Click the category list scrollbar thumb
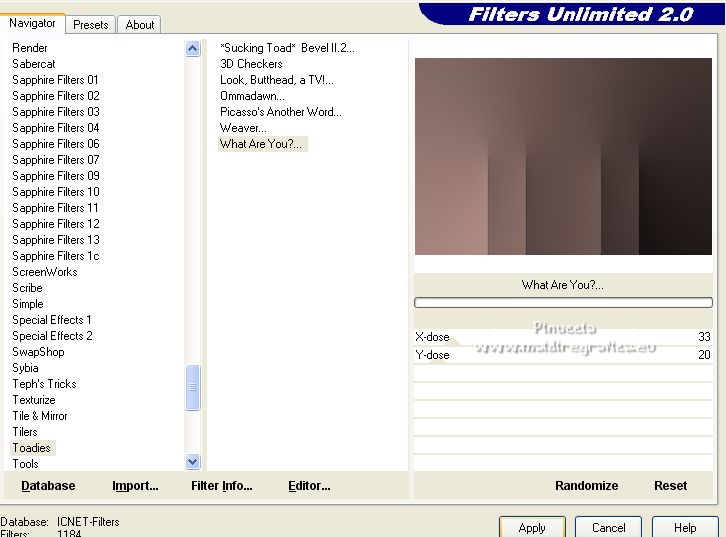 coord(193,387)
